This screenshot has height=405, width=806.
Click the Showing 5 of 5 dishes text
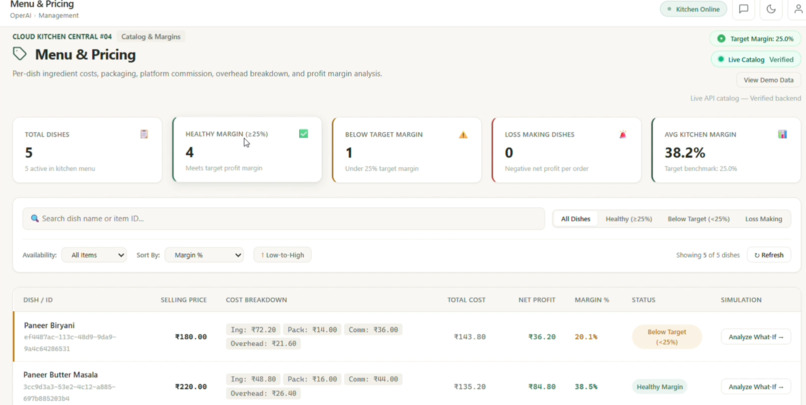(x=708, y=255)
